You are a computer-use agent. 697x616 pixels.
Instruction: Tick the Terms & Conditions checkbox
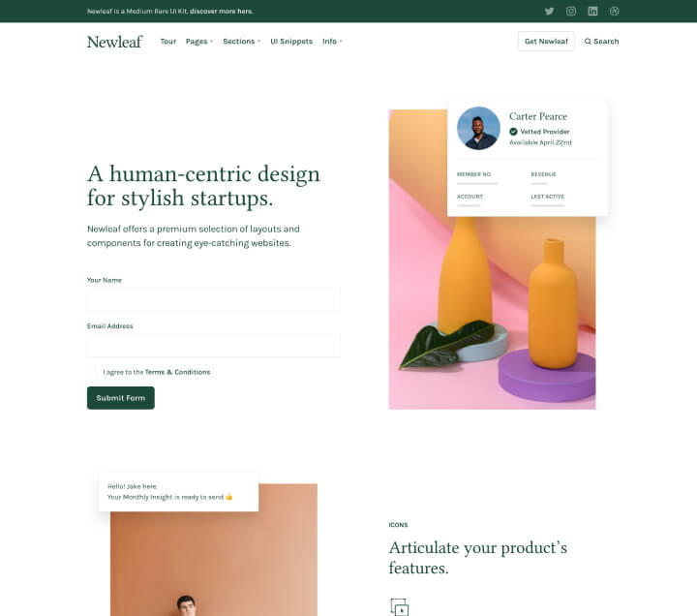point(92,372)
